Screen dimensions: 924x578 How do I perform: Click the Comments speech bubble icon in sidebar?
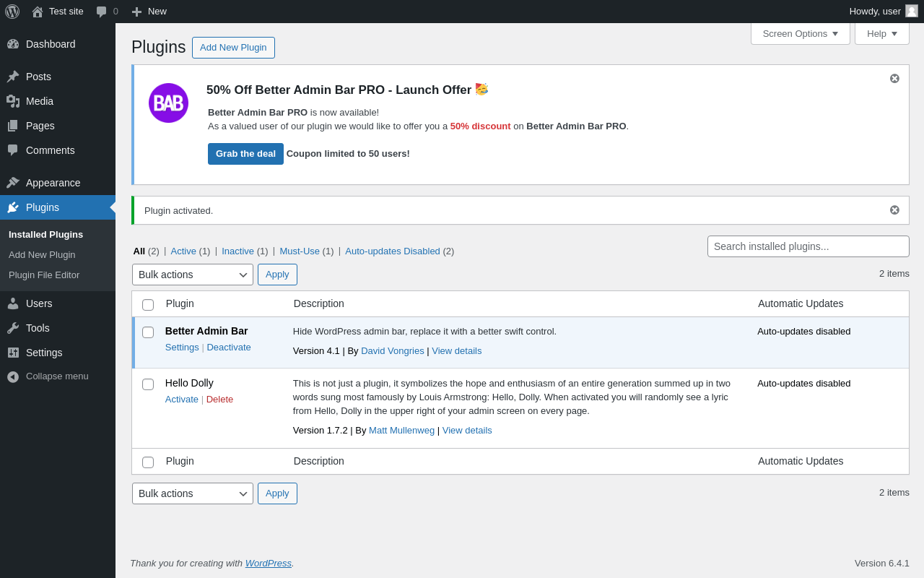[13, 150]
